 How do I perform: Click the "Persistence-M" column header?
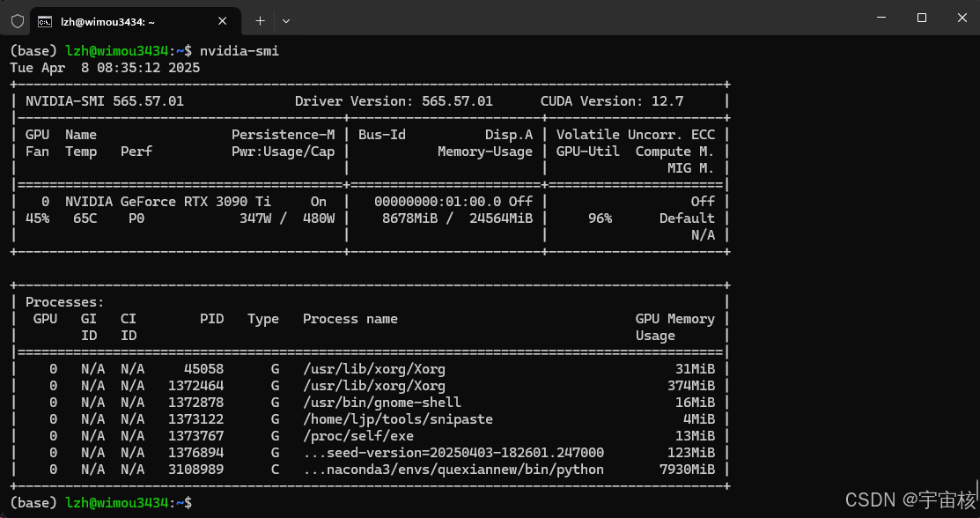[x=284, y=135]
